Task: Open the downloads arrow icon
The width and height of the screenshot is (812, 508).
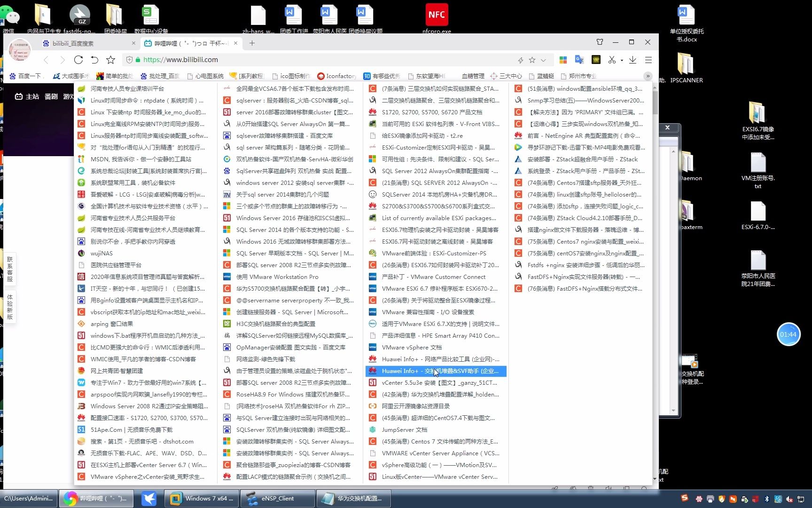Action: 632,60
